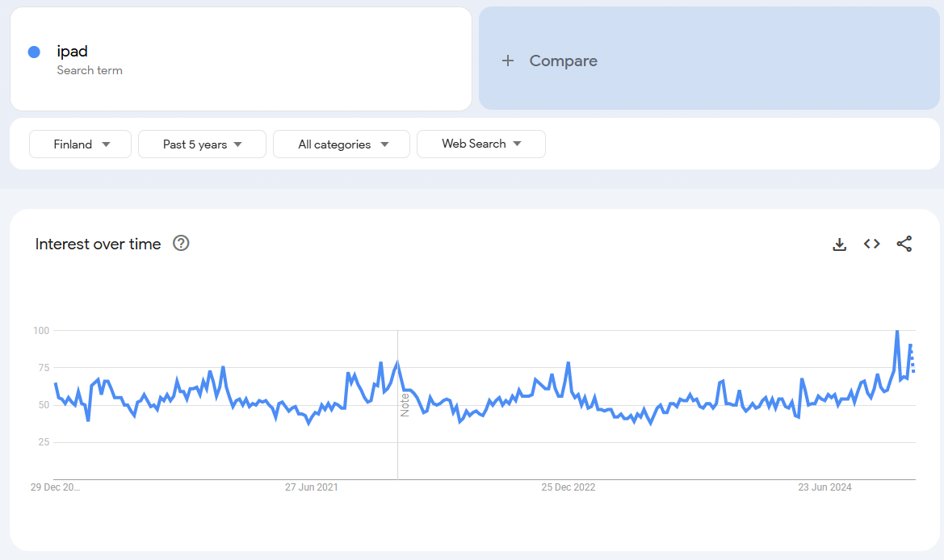The image size is (944, 560).
Task: Expand the Past 5 years time range
Action: [202, 144]
